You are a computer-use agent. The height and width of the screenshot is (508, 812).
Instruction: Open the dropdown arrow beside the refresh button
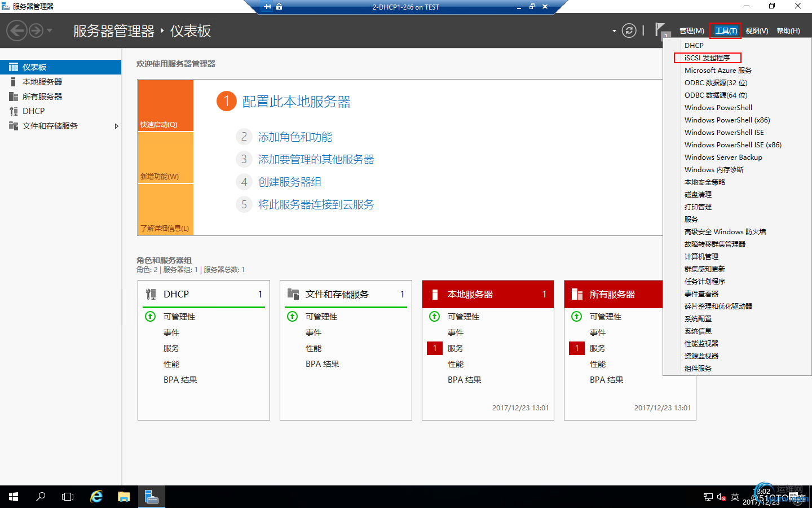(614, 31)
